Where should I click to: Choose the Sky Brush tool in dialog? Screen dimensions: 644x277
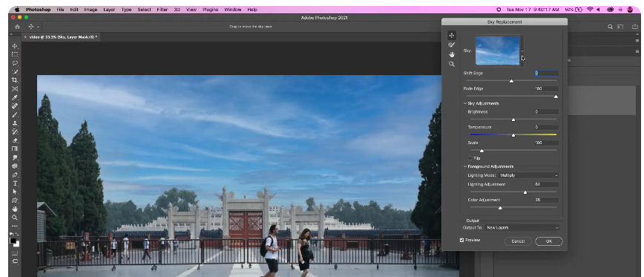tap(451, 45)
